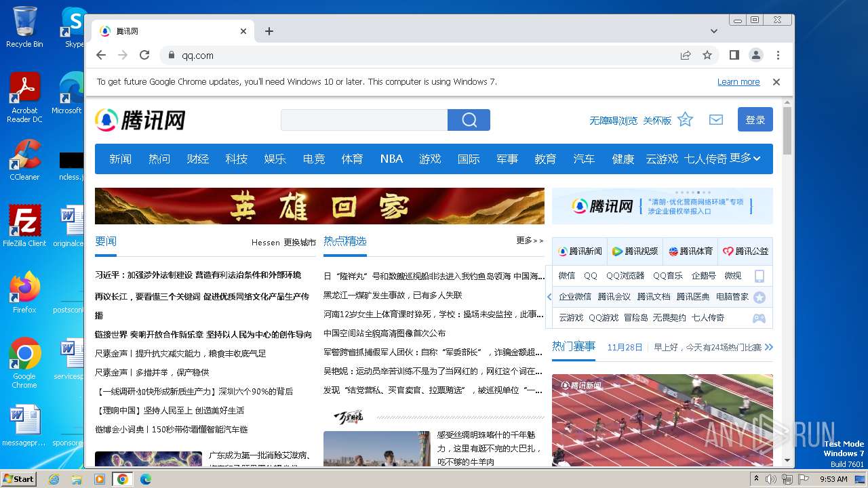This screenshot has height=488, width=868.
Task: Collapse products panel with left chevron
Action: click(x=549, y=297)
